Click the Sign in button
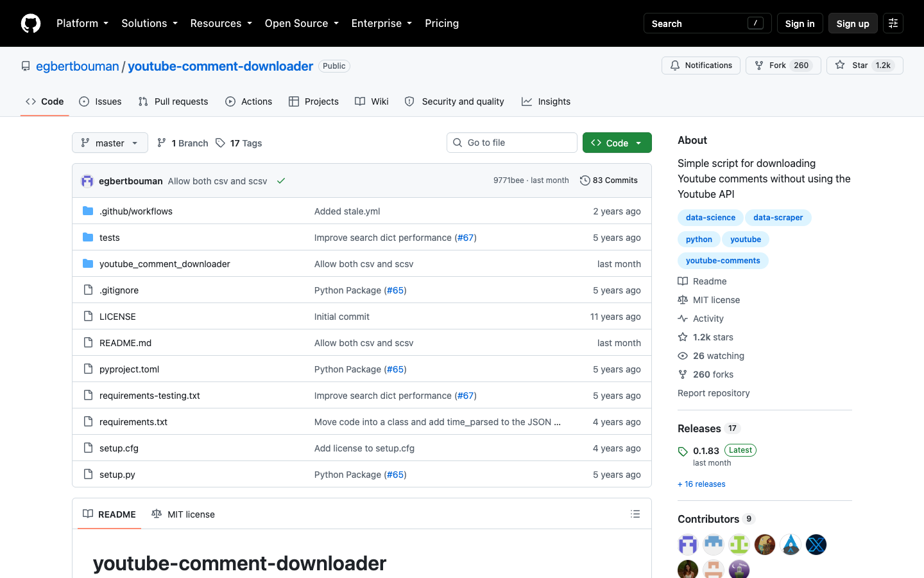The image size is (924, 578). click(800, 23)
